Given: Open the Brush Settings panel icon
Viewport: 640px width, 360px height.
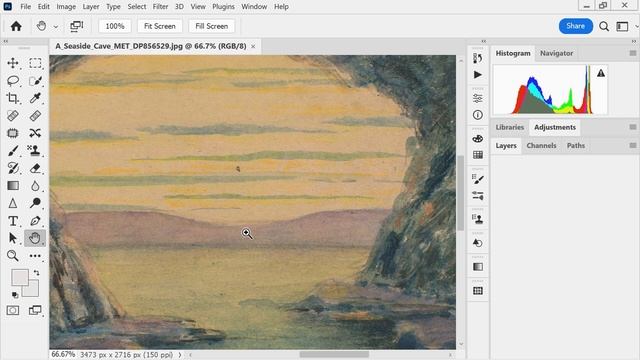Looking at the screenshot, I should 478,179.
